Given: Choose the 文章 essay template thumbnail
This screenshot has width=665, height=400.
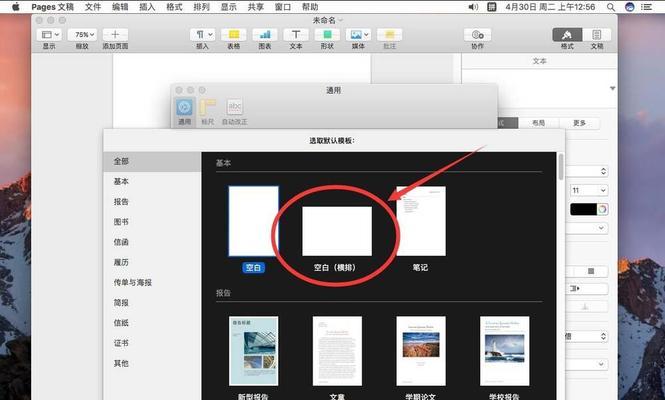Looking at the screenshot, I should [x=337, y=351].
